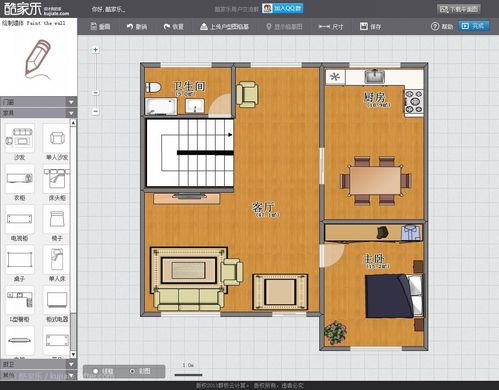This screenshot has width=499, height=390.
Task: Click the zoom in plus button
Action: 96,50
